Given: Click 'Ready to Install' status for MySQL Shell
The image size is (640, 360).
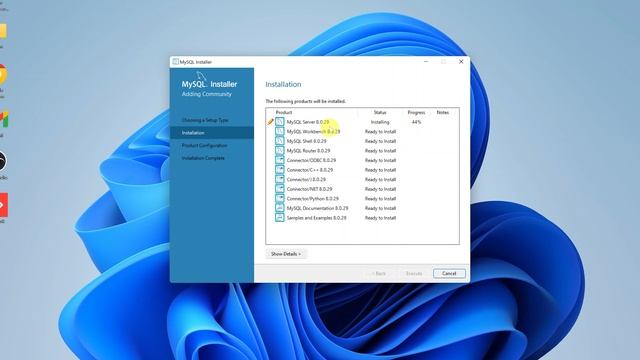Looking at the screenshot, I should pyautogui.click(x=380, y=141).
